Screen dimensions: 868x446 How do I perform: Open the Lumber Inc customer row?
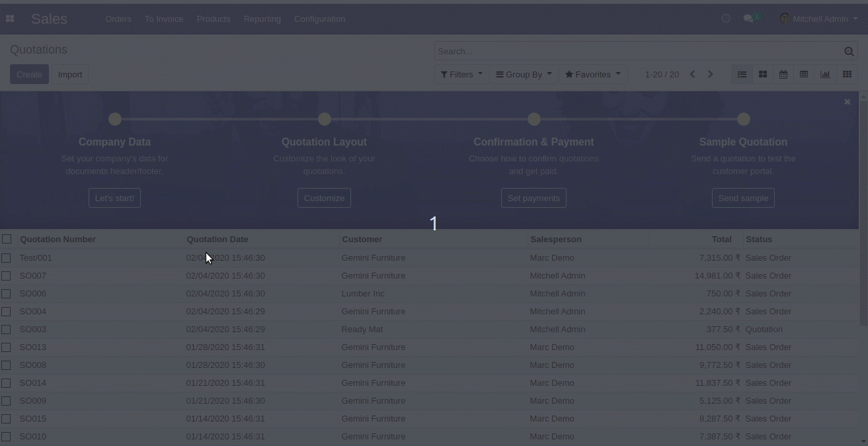(430, 293)
